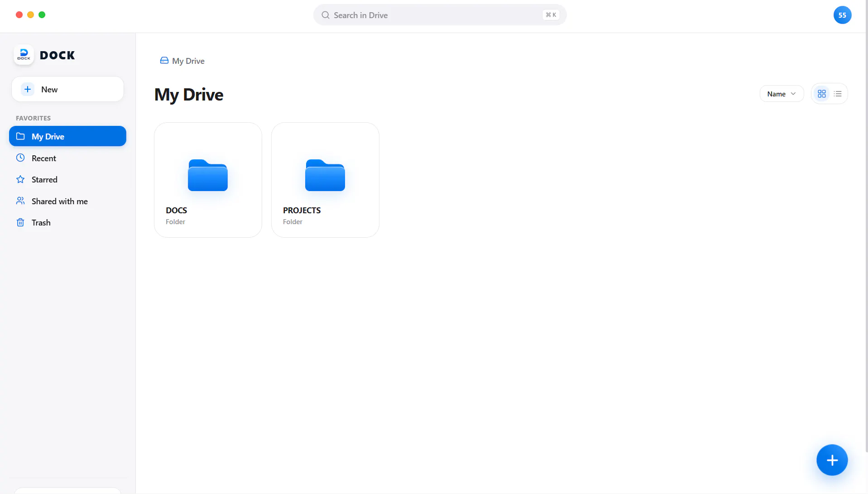Screen dimensions: 868x494
Task: Click the New button
Action: (x=67, y=89)
